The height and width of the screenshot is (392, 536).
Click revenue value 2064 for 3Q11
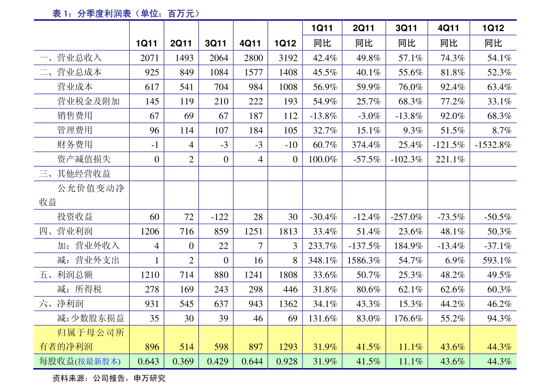pos(219,58)
